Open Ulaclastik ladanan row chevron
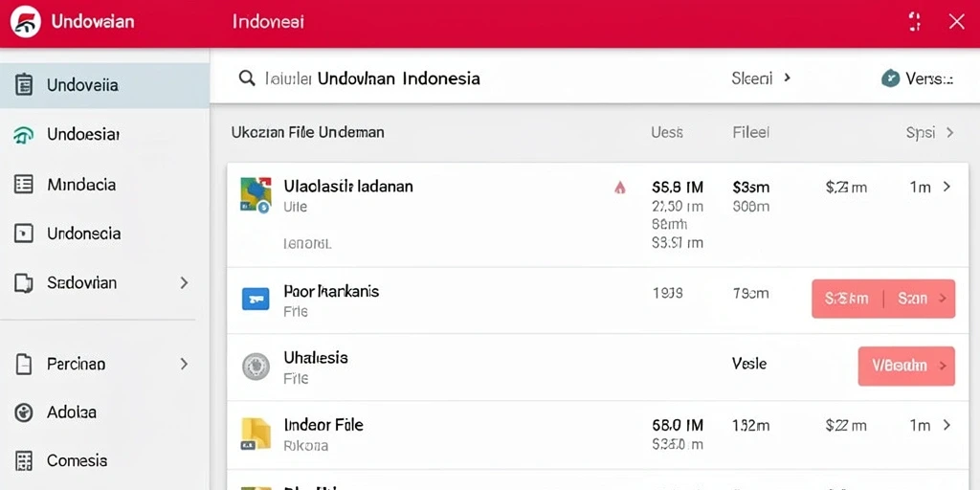 [x=947, y=187]
